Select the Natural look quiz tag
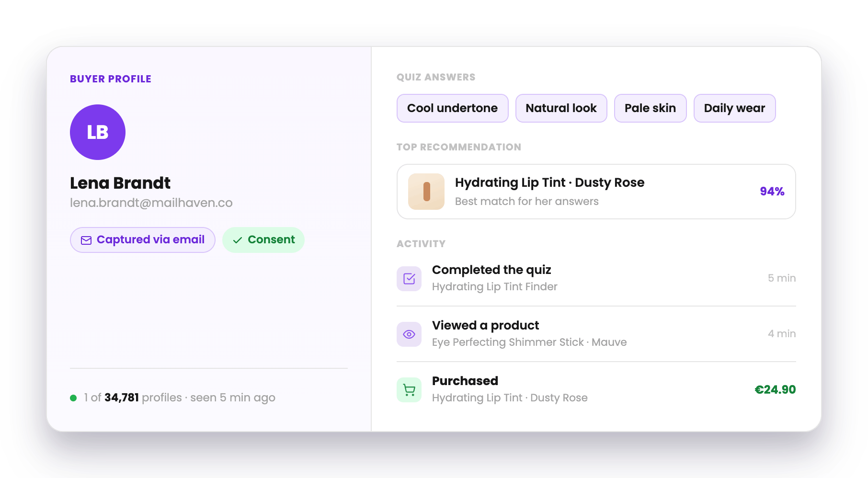The width and height of the screenshot is (868, 478). [561, 108]
